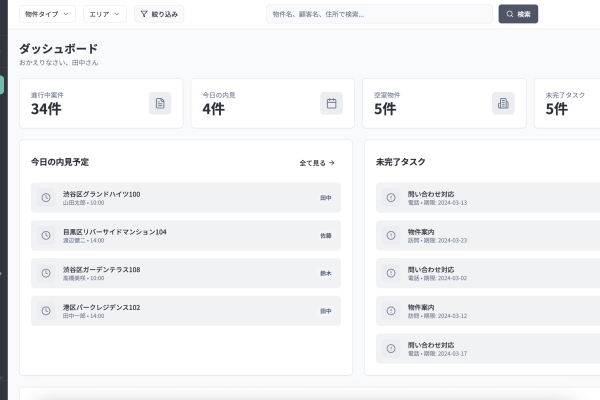Select the 渋谷区ガーデンテラス108 viewing title

pyautogui.click(x=101, y=269)
